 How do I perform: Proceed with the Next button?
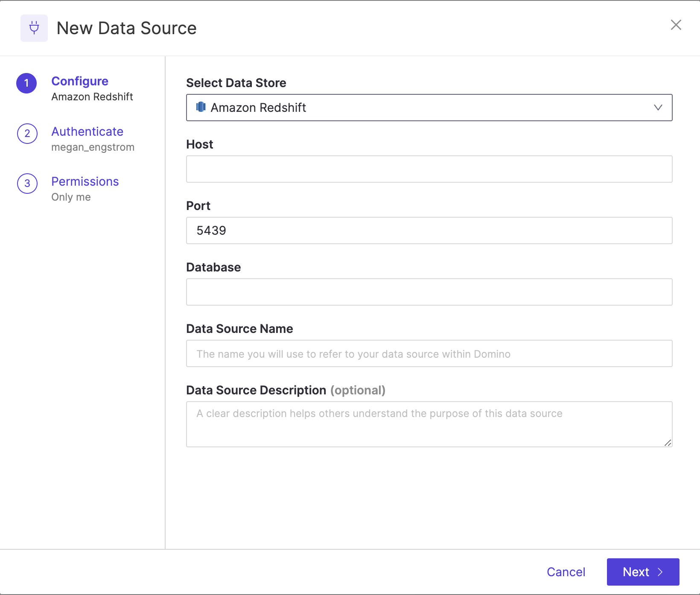[643, 572]
